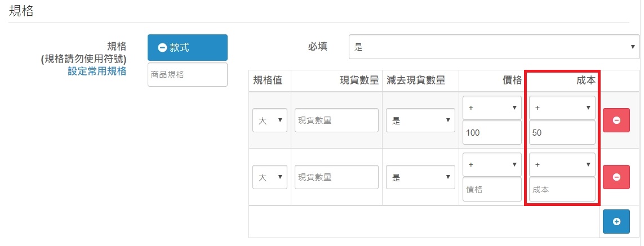The width and height of the screenshot is (644, 246).
Task: Open second row 規格值 dropdown
Action: point(270,177)
